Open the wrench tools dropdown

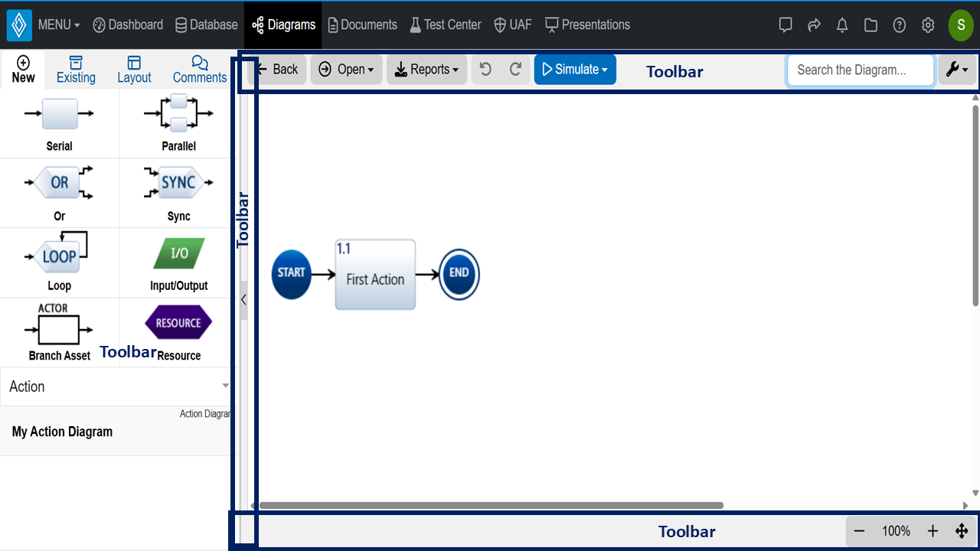click(957, 69)
